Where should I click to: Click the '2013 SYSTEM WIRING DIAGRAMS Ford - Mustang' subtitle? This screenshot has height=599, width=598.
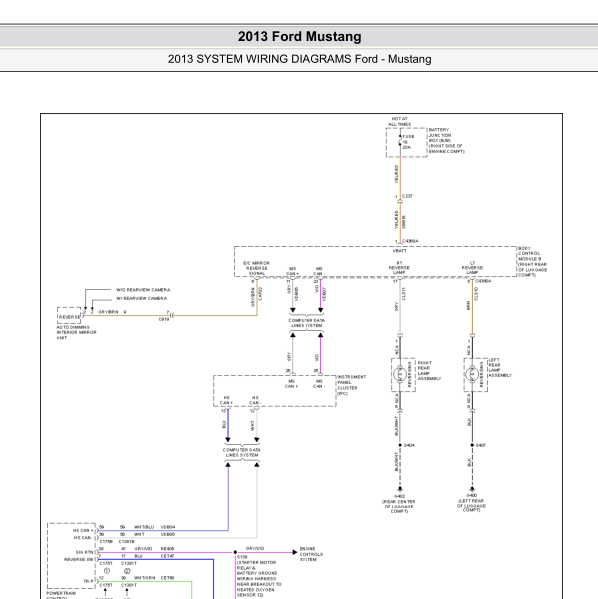point(299,59)
